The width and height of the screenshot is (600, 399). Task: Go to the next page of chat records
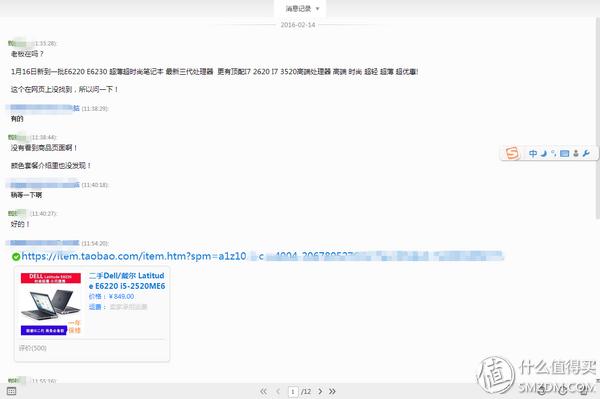click(320, 391)
